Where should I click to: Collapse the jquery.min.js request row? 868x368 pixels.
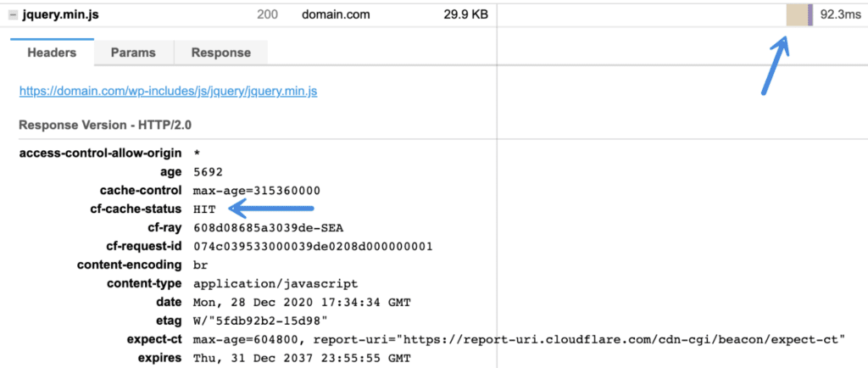coord(13,15)
